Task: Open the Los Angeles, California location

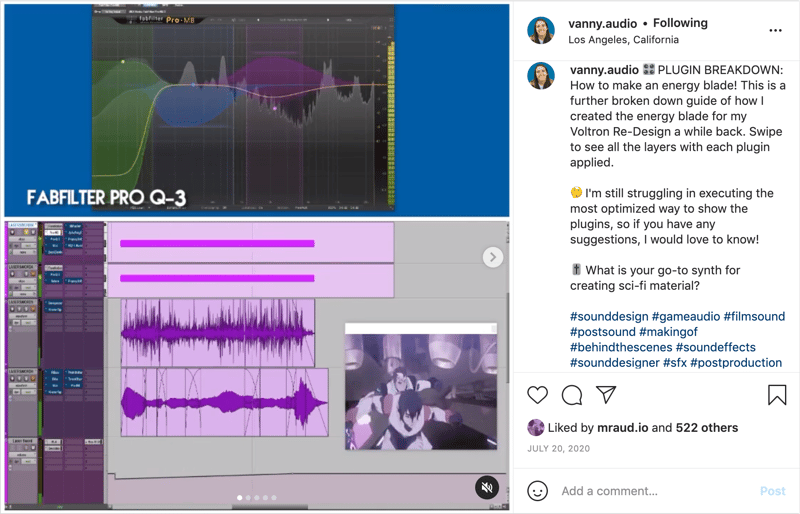Action: pyautogui.click(x=623, y=40)
